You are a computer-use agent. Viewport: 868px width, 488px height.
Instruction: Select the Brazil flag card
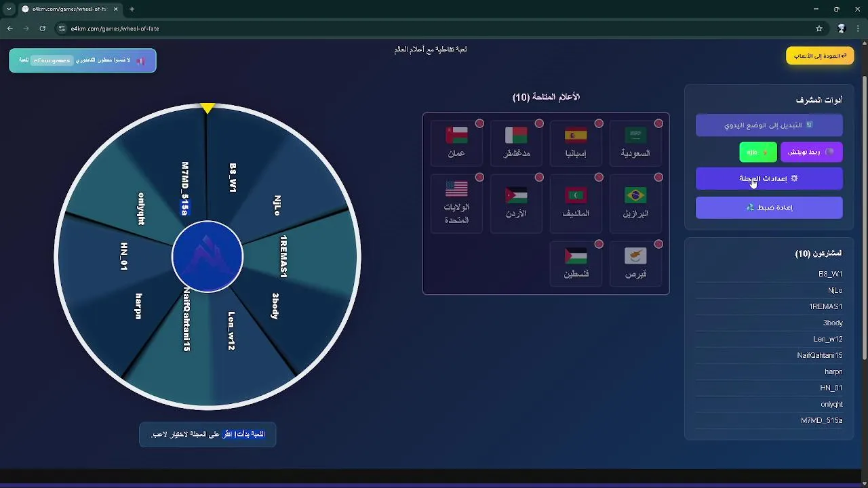tap(635, 203)
